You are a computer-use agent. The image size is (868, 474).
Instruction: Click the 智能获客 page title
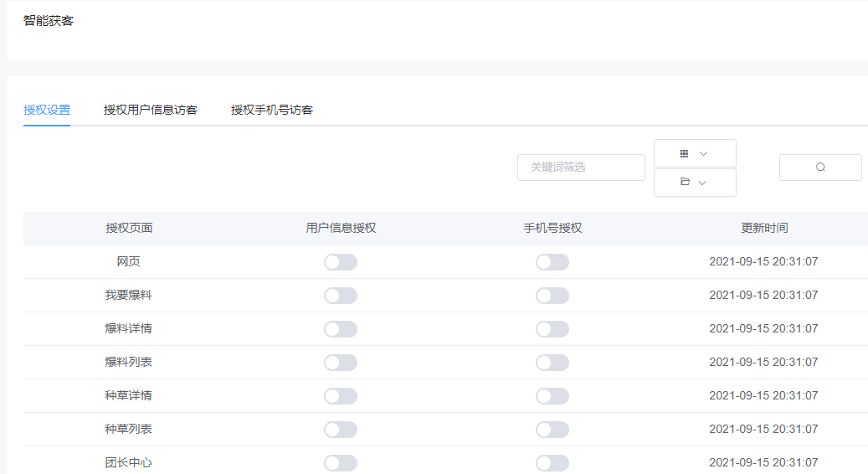(x=49, y=21)
